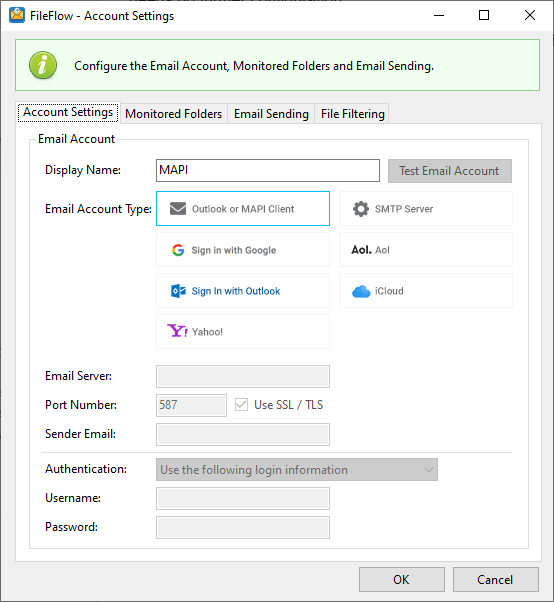Viewport: 554px width, 602px height.
Task: Select the Outlook or MAPI Client envelope icon
Action: click(178, 209)
